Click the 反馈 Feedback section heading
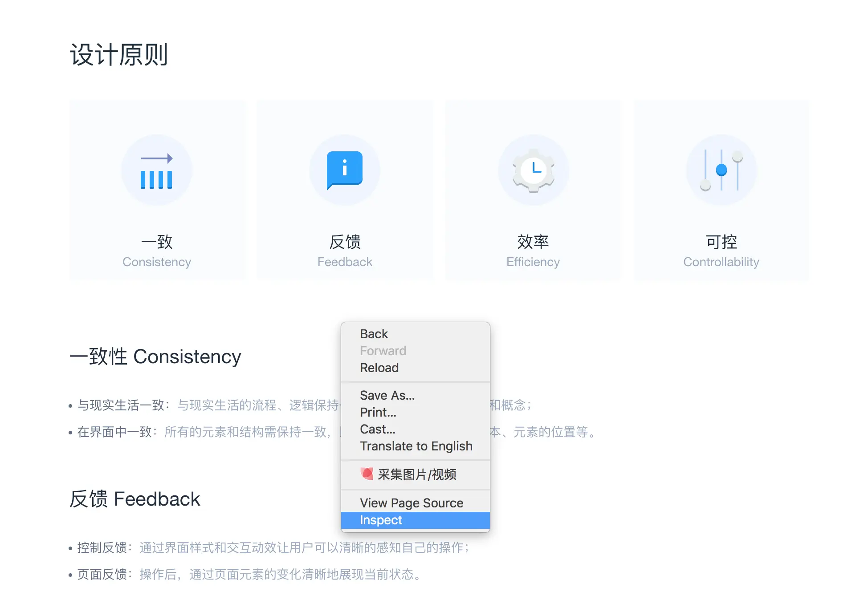This screenshot has height=616, width=856. (x=135, y=499)
